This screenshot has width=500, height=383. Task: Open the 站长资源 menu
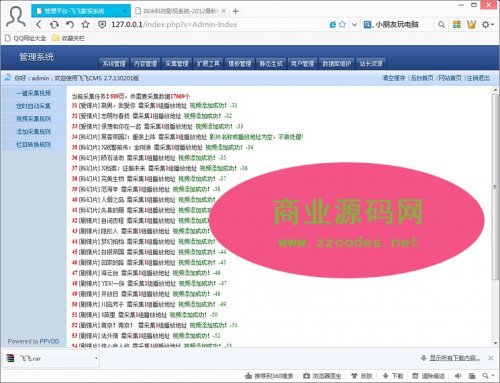(371, 63)
